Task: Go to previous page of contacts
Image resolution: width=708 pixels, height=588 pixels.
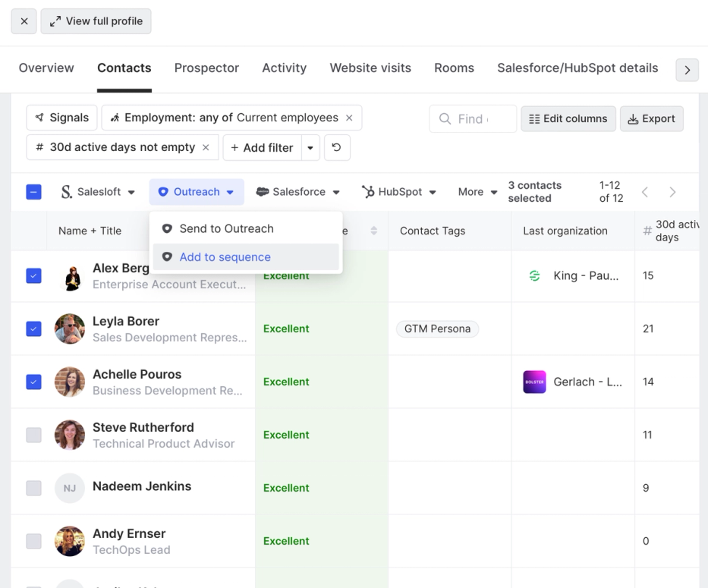Action: click(645, 192)
